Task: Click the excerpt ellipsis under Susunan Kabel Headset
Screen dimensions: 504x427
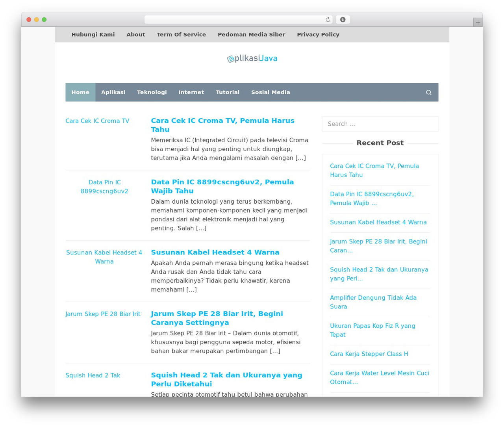Action: pyautogui.click(x=191, y=290)
